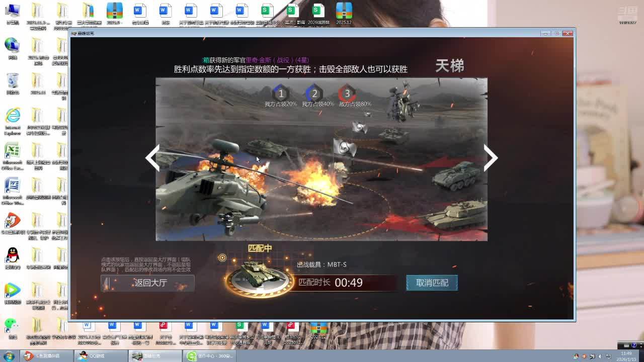Open the Windows Start menu
The width and height of the screenshot is (644, 362).
pyautogui.click(x=9, y=356)
